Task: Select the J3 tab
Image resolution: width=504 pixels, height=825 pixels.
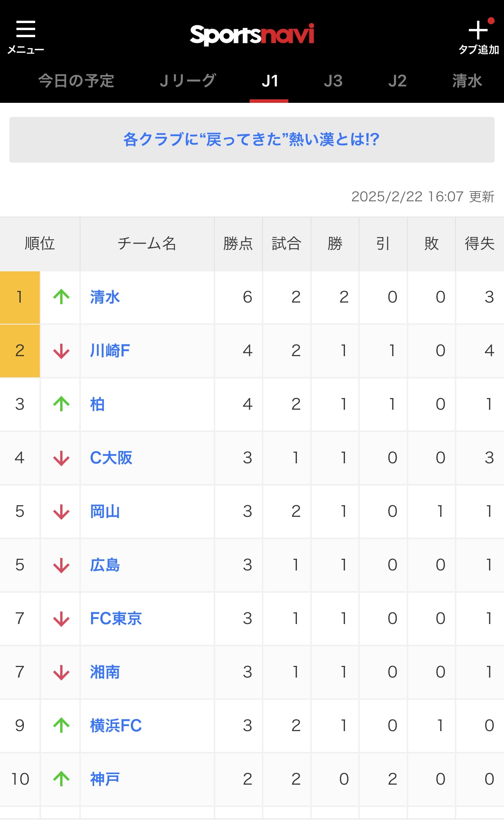Action: coord(333,81)
